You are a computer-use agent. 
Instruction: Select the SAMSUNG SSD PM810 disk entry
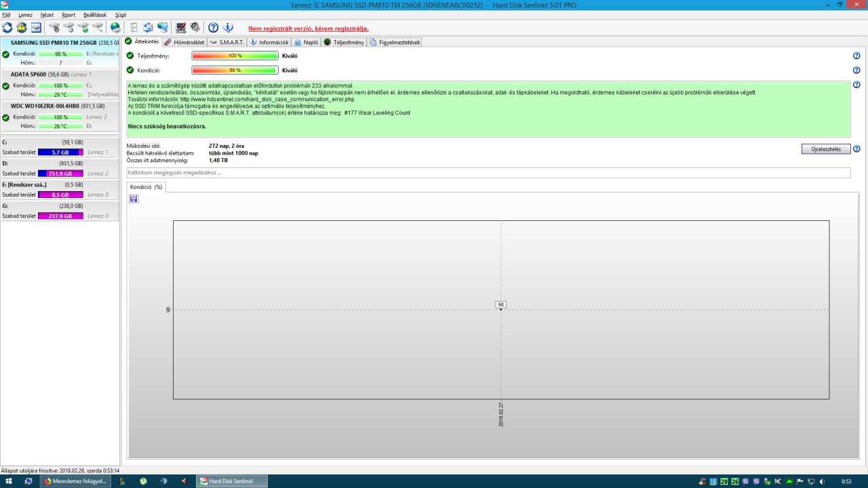60,52
